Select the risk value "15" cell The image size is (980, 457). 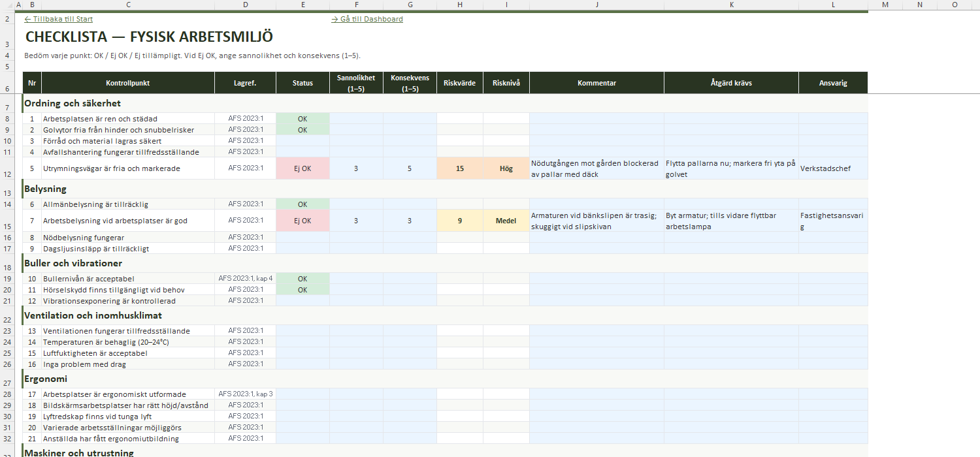[x=460, y=168]
